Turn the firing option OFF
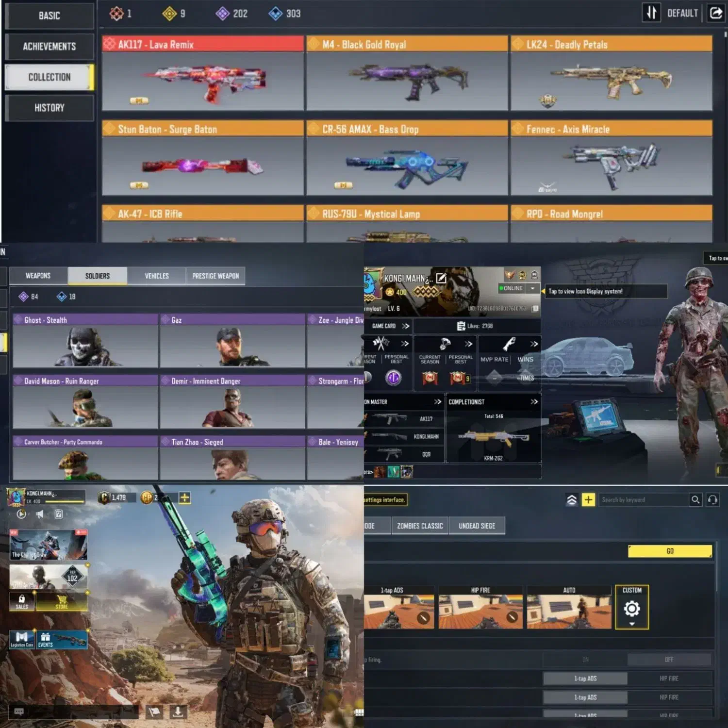 [x=669, y=660]
